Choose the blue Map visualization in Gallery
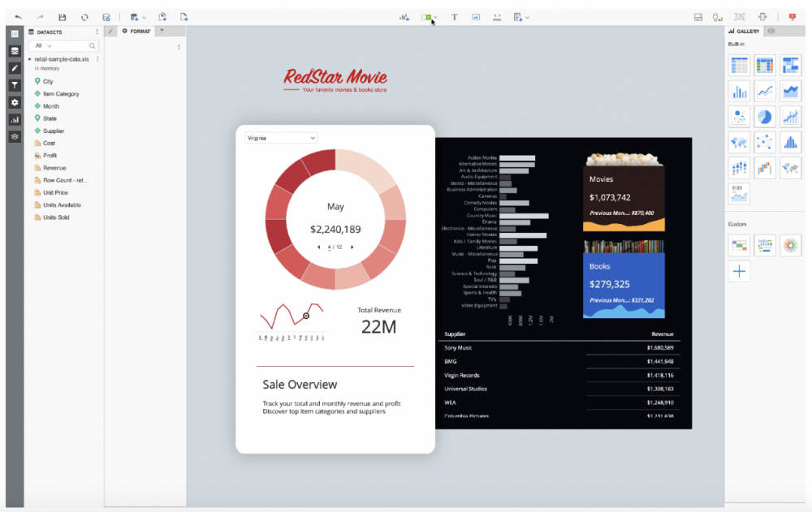The height and width of the screenshot is (512, 812). coord(739,142)
